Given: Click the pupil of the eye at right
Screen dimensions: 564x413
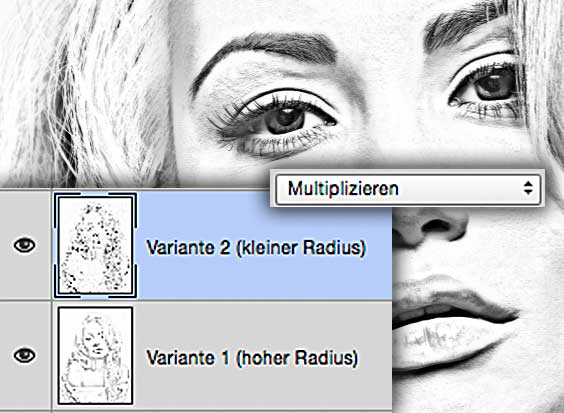Looking at the screenshot, I should pyautogui.click(x=494, y=85).
